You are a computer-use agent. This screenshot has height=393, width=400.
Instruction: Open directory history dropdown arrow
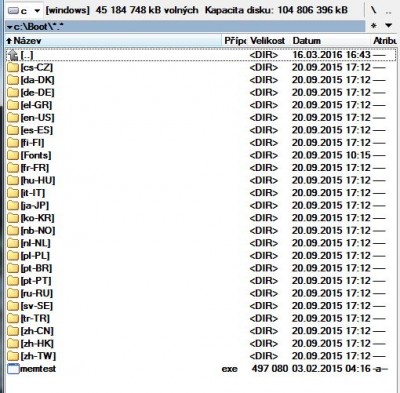point(389,26)
